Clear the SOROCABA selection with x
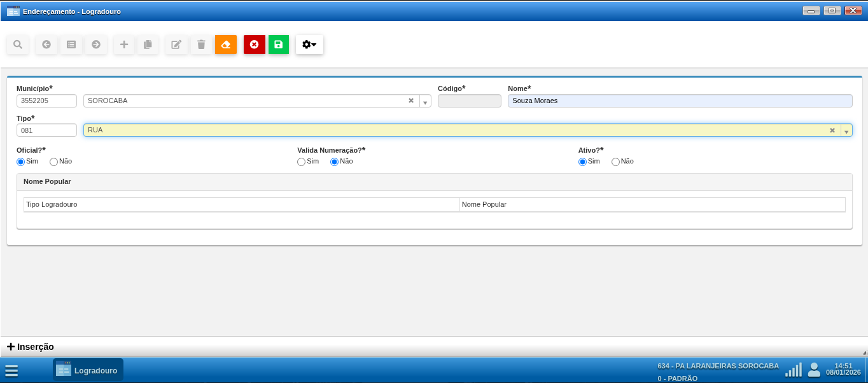868x383 pixels. click(x=411, y=101)
